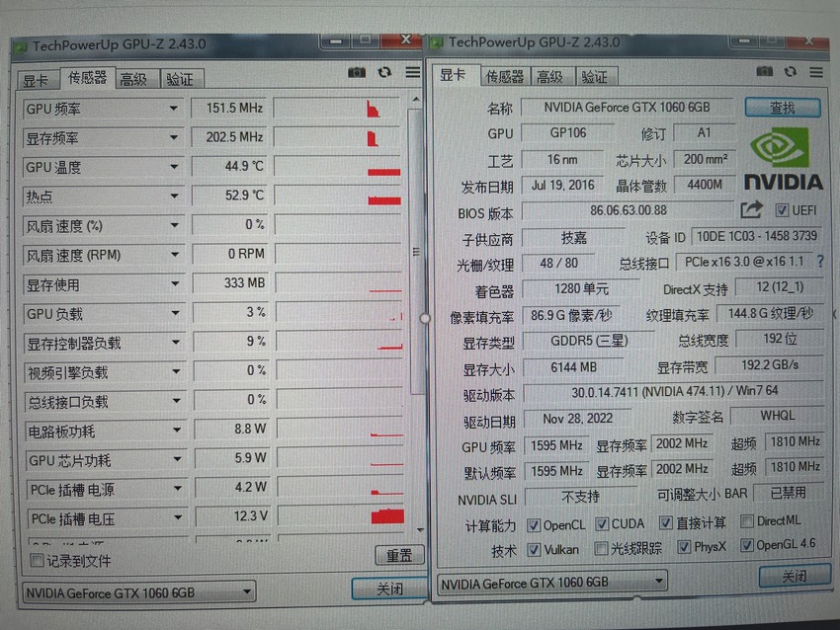The width and height of the screenshot is (840, 630).
Task: Toggle the Vulkan checkbox
Action: (x=534, y=550)
